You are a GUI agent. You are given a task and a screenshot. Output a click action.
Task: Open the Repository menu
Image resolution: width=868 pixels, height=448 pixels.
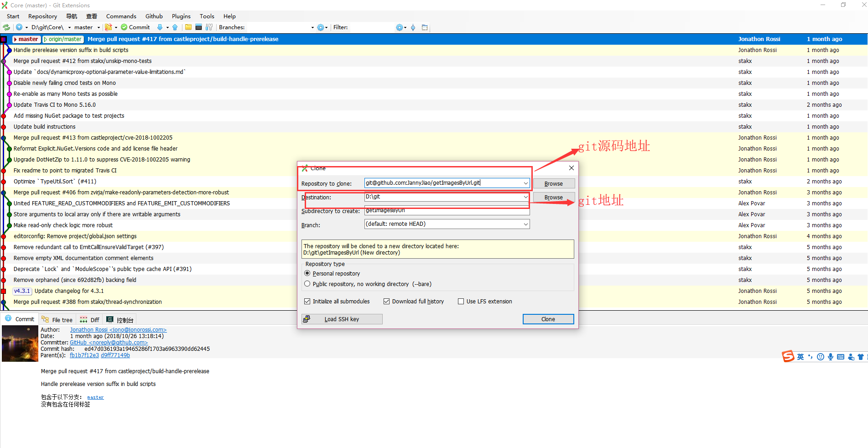[x=42, y=16]
